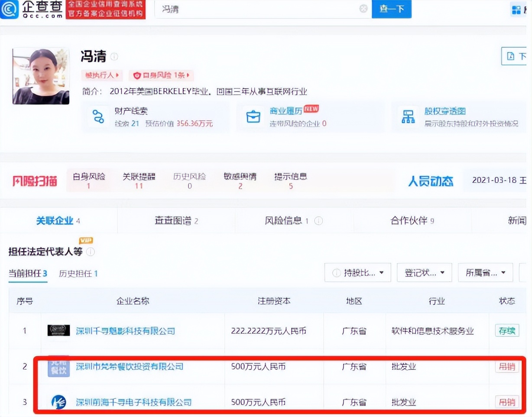Screen dimensions: 532x417
Task: Click the info icon beside name 冯清
Action: (x=114, y=57)
